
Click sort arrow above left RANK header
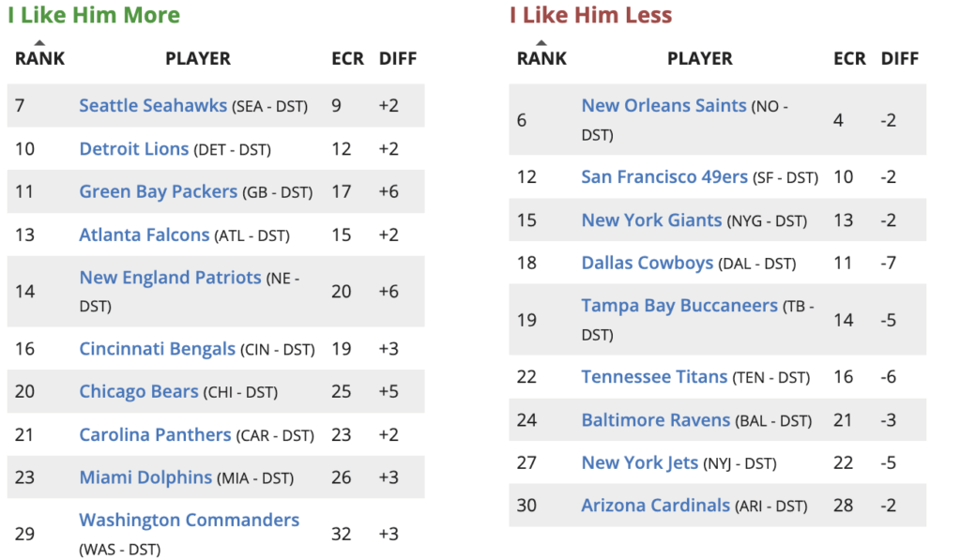coord(39,43)
